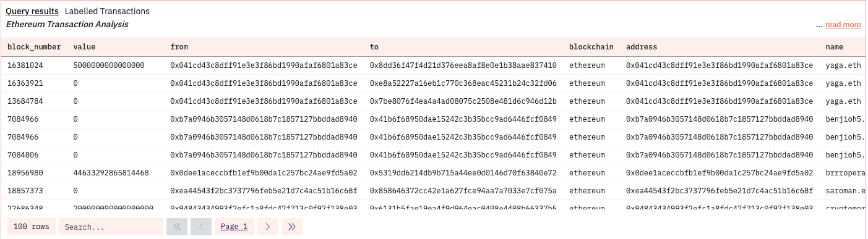Screen dimensions: 868x239
Task: Select the value 44633292865814468 cell
Action: pyautogui.click(x=111, y=174)
